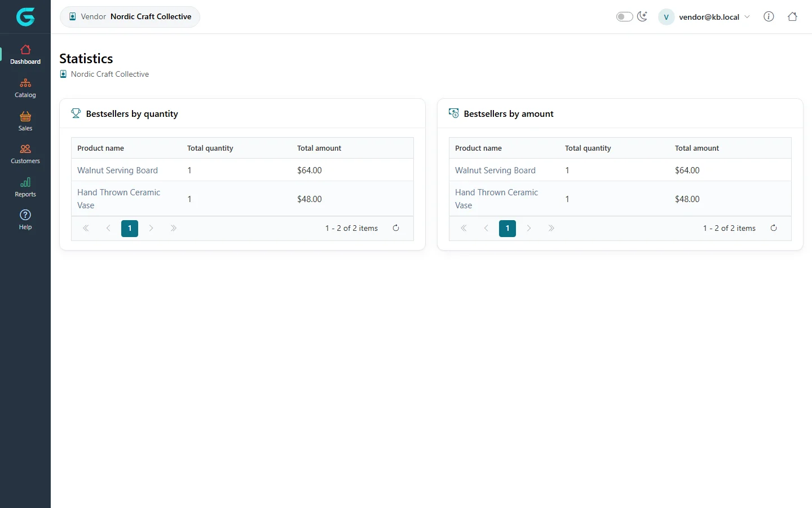Refresh the Bestsellers by amount table
The image size is (812, 508).
(x=774, y=228)
